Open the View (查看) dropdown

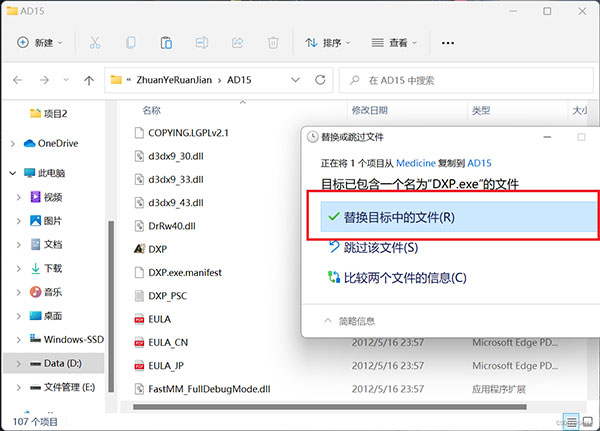(x=394, y=42)
